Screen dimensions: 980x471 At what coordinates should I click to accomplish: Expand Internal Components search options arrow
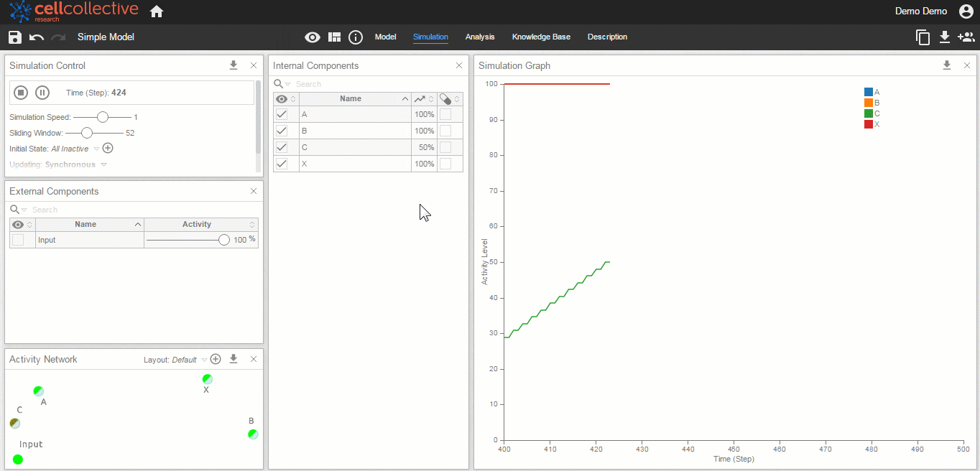coord(288,85)
